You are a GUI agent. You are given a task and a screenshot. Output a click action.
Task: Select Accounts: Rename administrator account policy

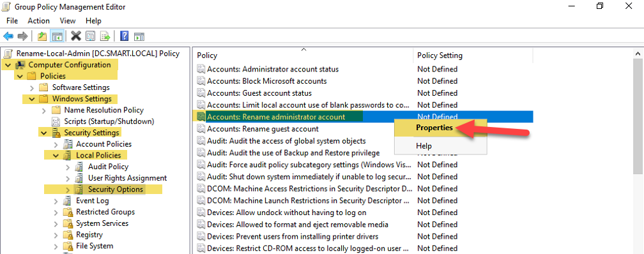click(x=276, y=117)
